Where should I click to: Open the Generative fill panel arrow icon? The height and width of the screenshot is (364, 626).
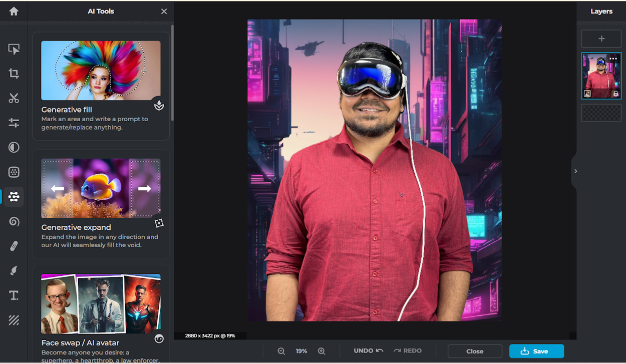coord(159,106)
